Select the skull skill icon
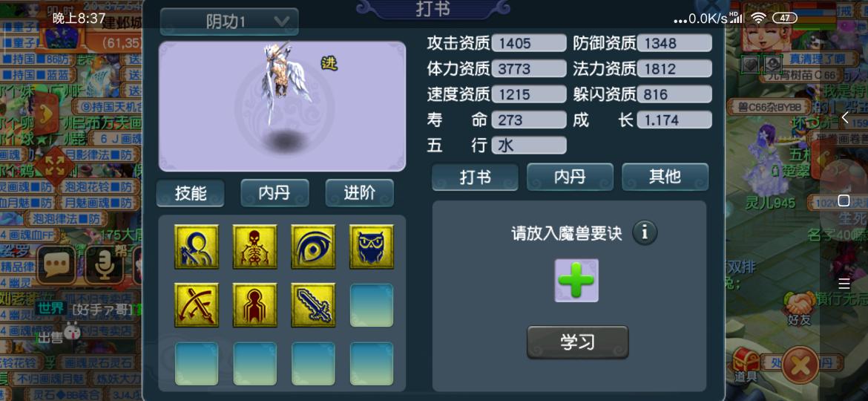The width and height of the screenshot is (868, 401). pyautogui.click(x=254, y=247)
